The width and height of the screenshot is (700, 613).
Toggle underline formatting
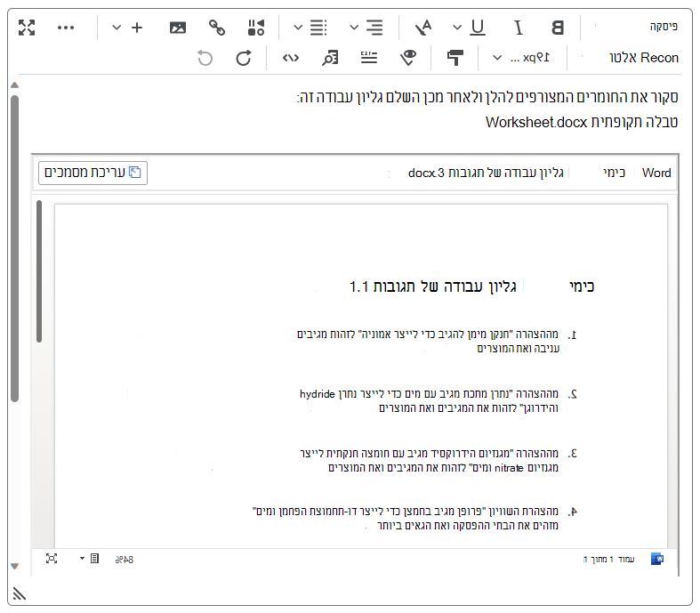pos(478,28)
